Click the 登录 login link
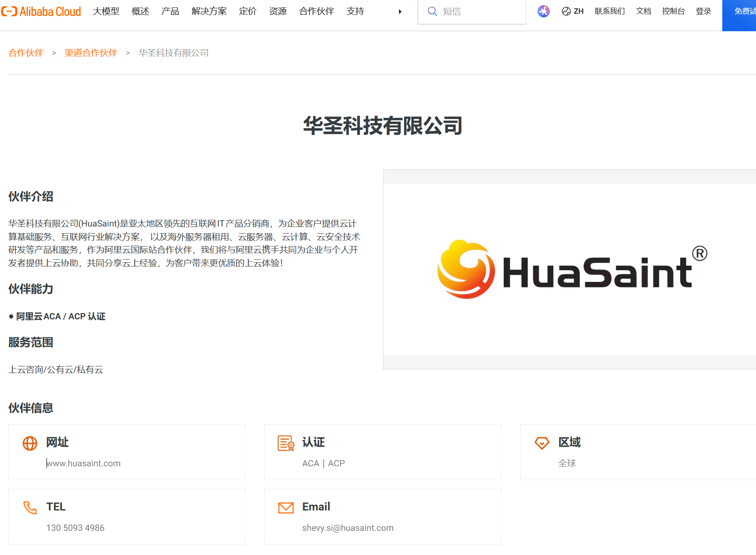 click(703, 11)
